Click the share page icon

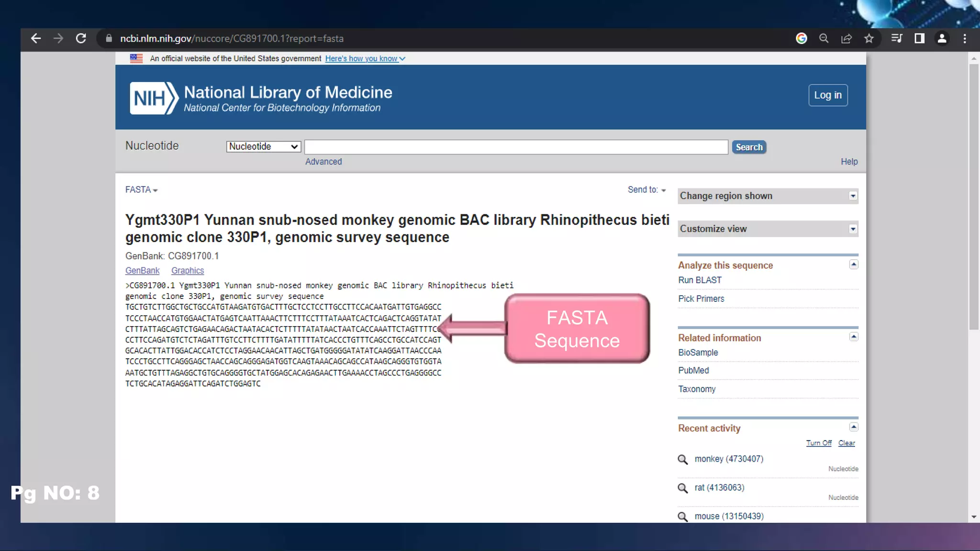tap(846, 39)
